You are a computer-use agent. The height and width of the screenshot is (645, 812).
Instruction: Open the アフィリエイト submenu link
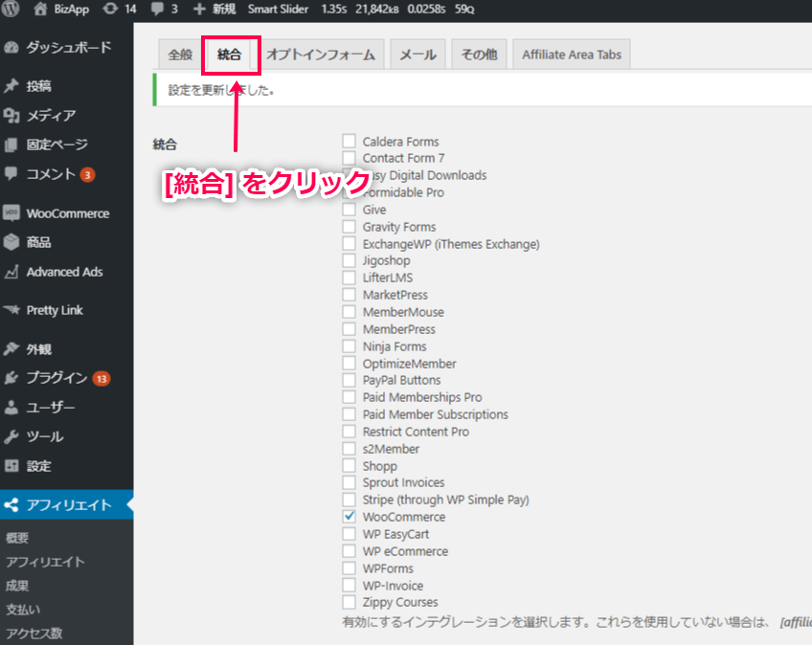(46, 562)
